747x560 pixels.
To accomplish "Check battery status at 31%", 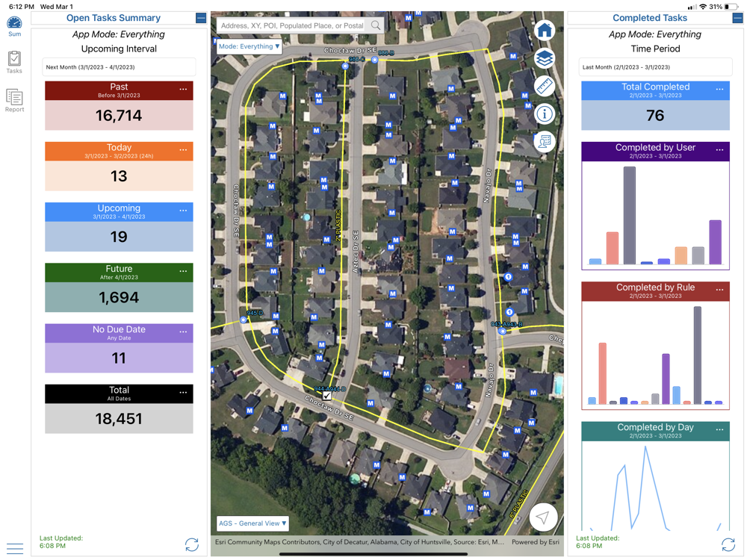I will pyautogui.click(x=724, y=7).
